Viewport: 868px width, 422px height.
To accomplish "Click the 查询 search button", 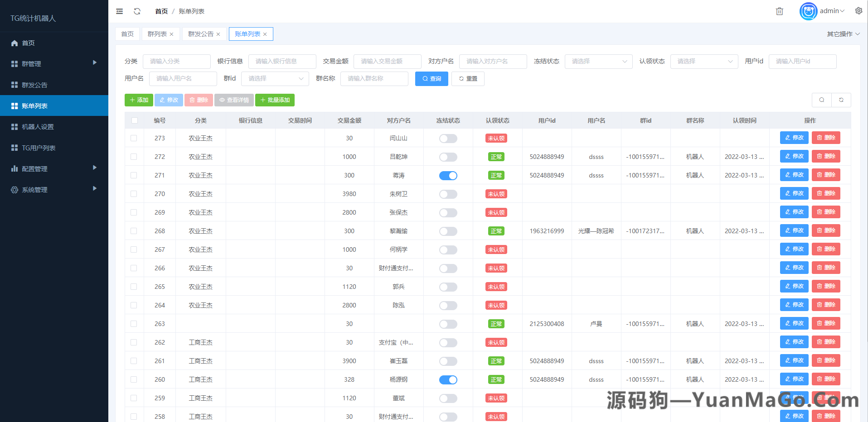I will point(431,78).
